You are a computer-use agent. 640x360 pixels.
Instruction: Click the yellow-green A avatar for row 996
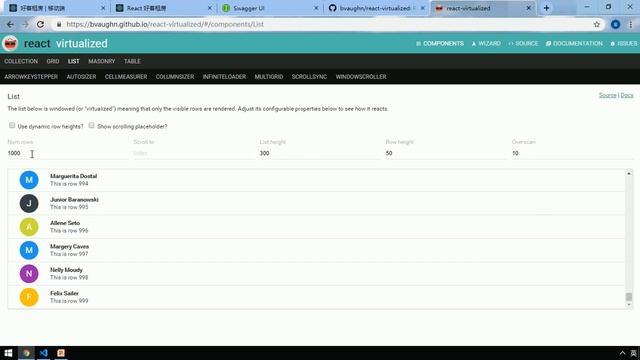point(29,227)
